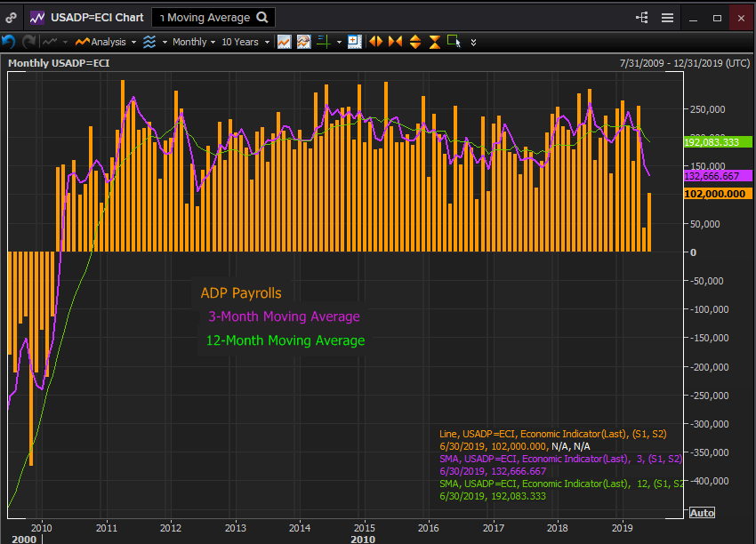Screen dimensions: 756x544
Task: Click the green SMA 12 legend entry
Action: click(x=561, y=484)
